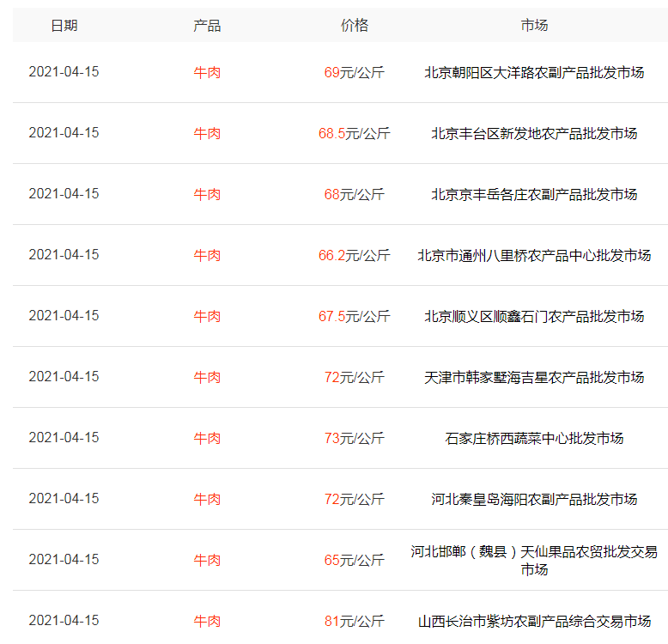Click the 市场 column header
Viewport: 668px width, 644px height.
534,26
